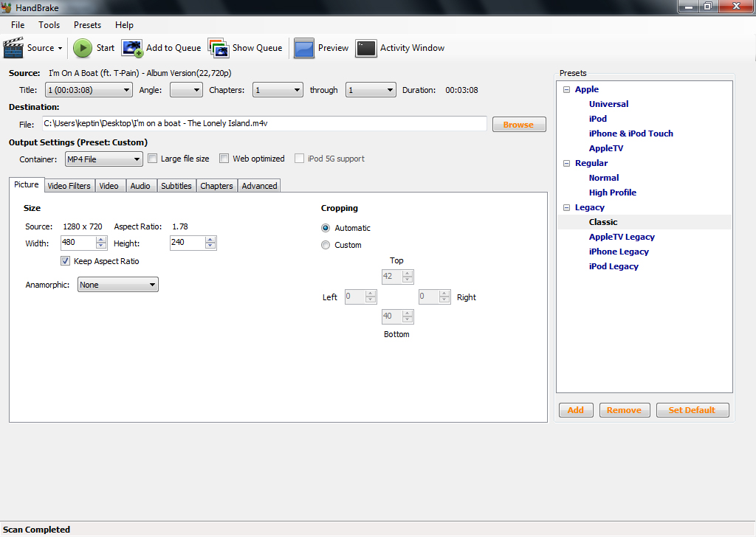Collapse the Regular preset group
The image size is (756, 537).
566,163
